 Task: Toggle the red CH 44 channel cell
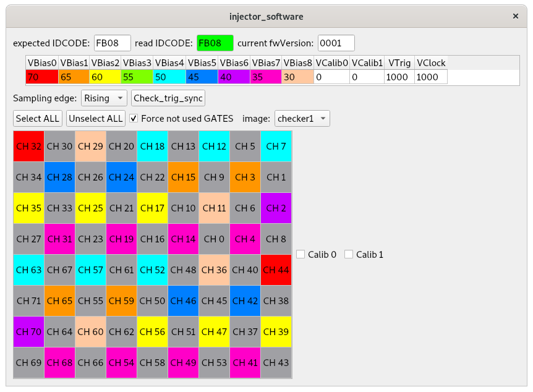pos(276,270)
